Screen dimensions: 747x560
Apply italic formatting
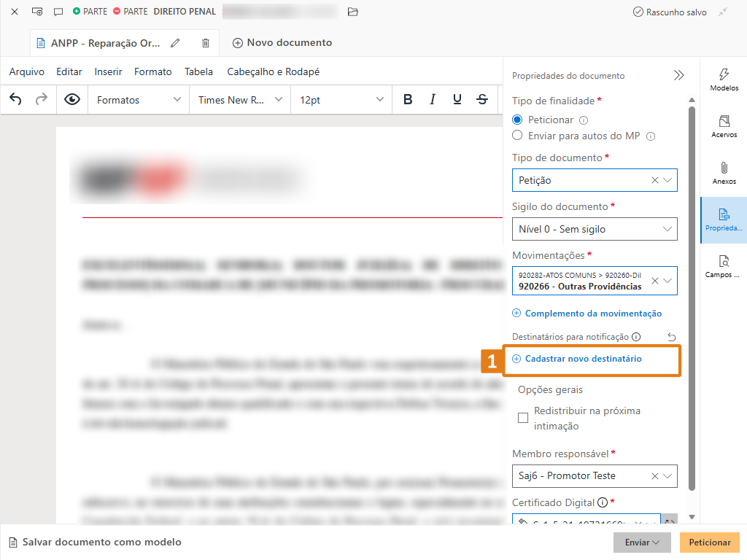pyautogui.click(x=433, y=100)
